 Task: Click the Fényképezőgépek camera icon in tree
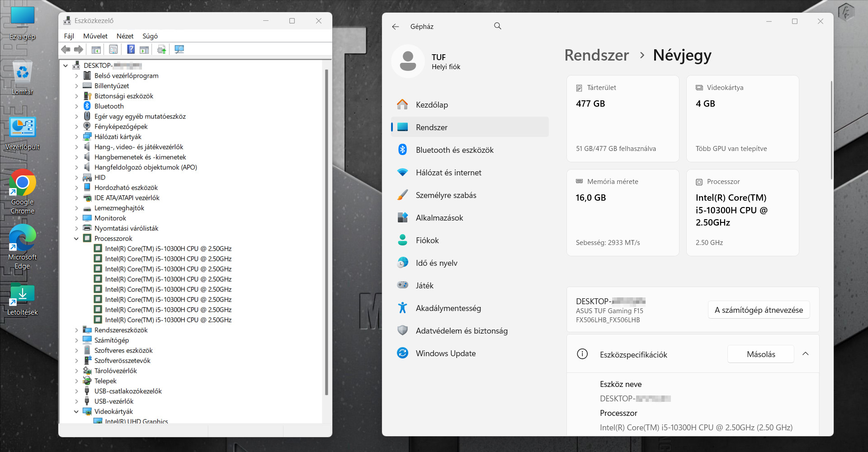coord(87,127)
